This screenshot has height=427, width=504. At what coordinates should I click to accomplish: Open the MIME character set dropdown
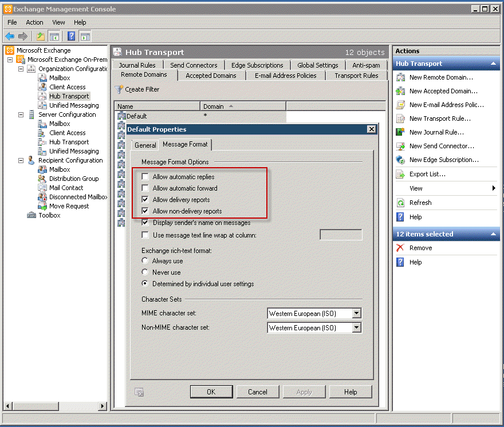pyautogui.click(x=356, y=313)
